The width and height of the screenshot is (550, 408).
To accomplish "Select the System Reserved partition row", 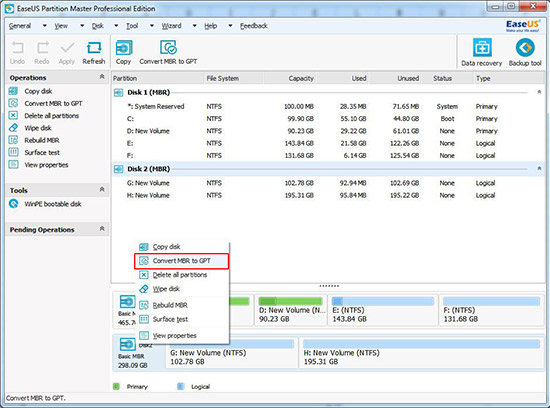I will point(328,107).
